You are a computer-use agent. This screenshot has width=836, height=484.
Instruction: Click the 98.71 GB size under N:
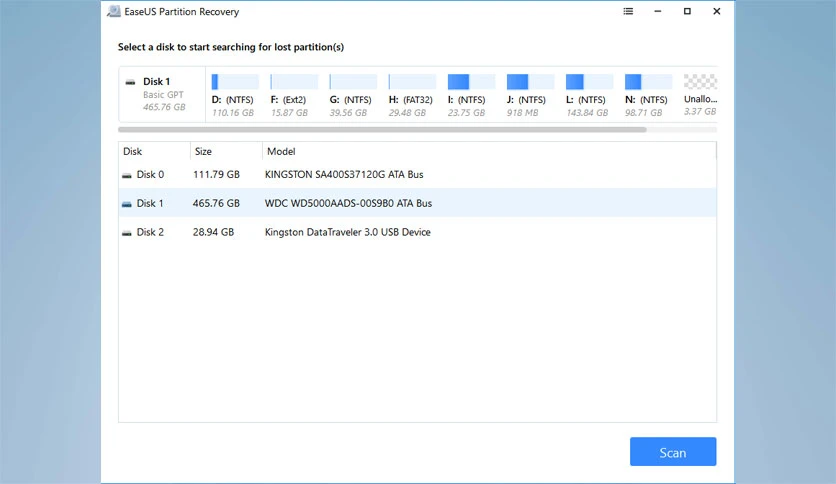pyautogui.click(x=644, y=112)
